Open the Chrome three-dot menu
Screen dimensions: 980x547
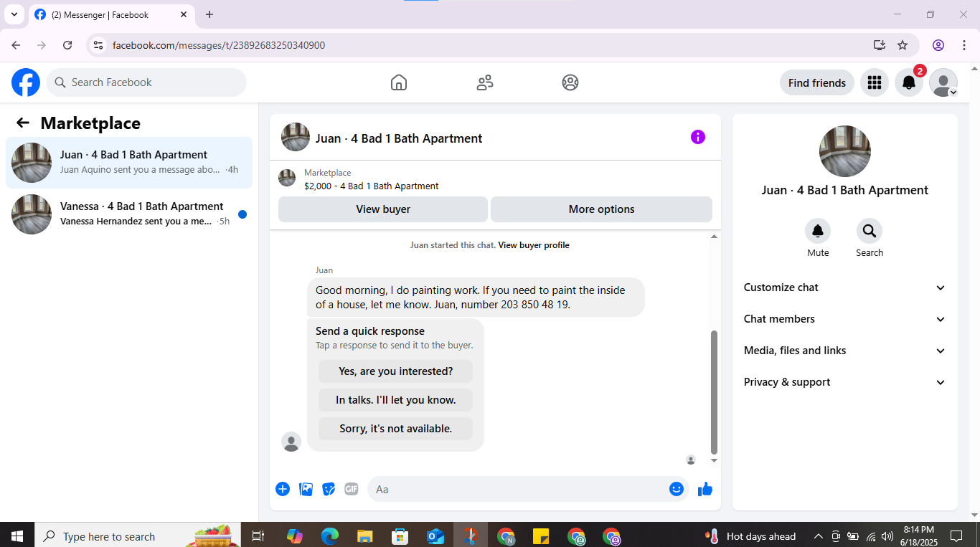[964, 45]
